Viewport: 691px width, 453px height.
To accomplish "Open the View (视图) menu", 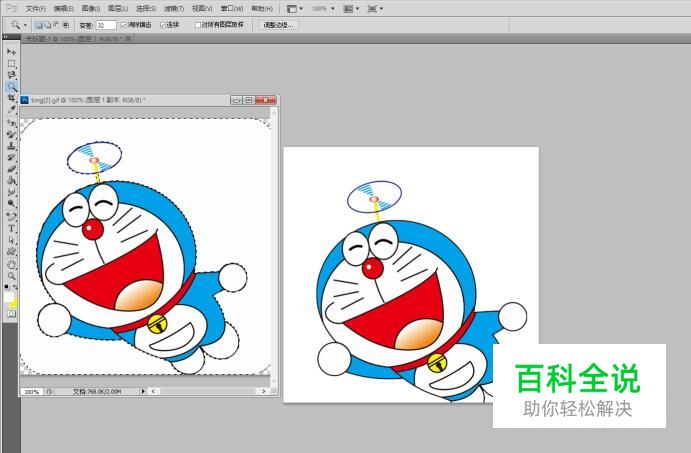I will tap(202, 8).
